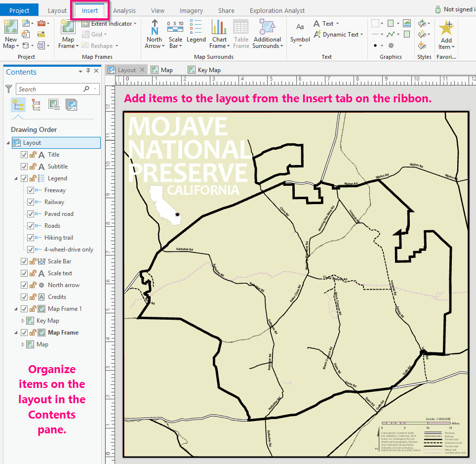Click the Symbol text style icon
Screen dimensions: 476x464
(300, 27)
